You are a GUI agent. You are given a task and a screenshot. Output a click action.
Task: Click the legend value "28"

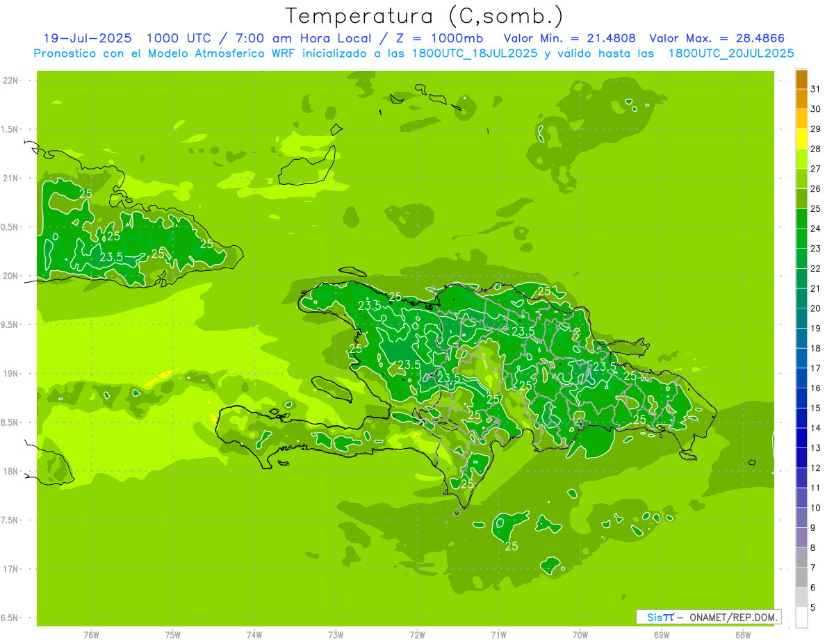816,149
